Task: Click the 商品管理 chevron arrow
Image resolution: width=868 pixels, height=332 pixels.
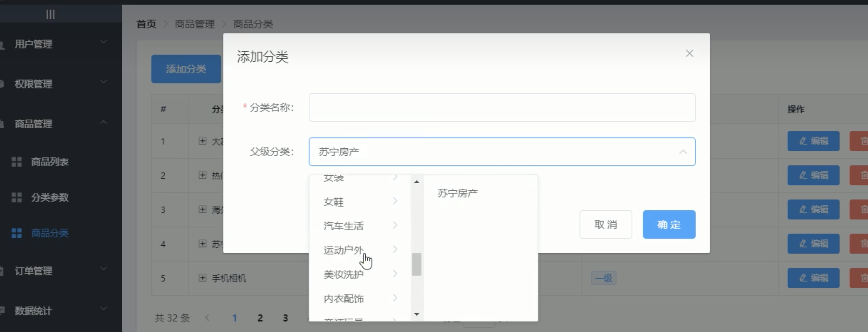Action: (104, 122)
